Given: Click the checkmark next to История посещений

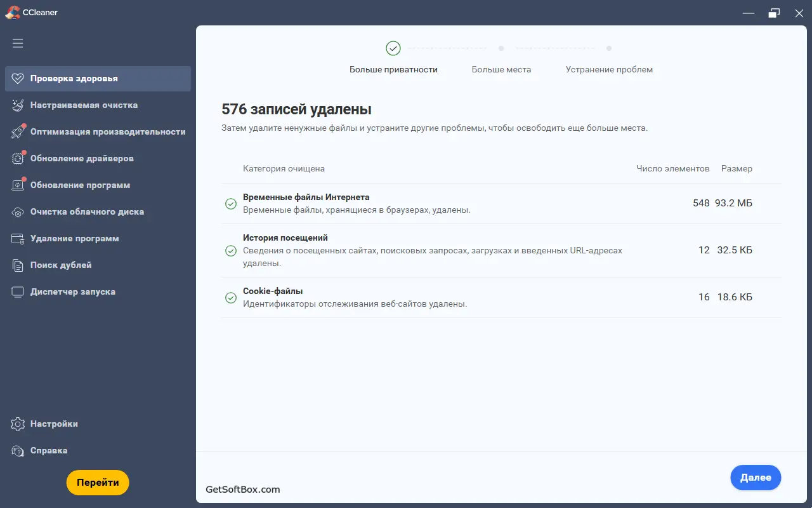Looking at the screenshot, I should click(x=231, y=251).
